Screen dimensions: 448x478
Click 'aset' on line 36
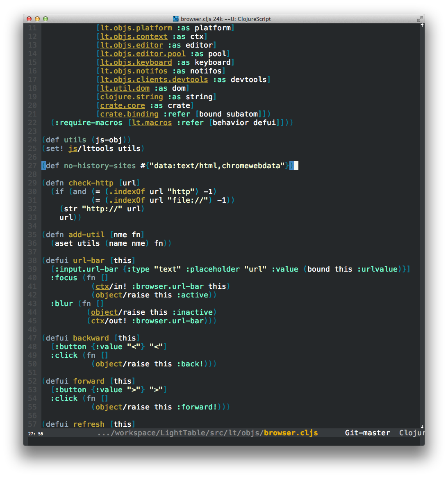(x=64, y=243)
